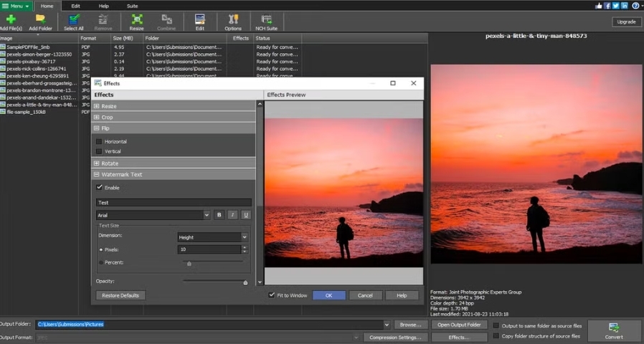Click Help in Effects dialog
Screen dimensions: 644x344
coord(402,295)
